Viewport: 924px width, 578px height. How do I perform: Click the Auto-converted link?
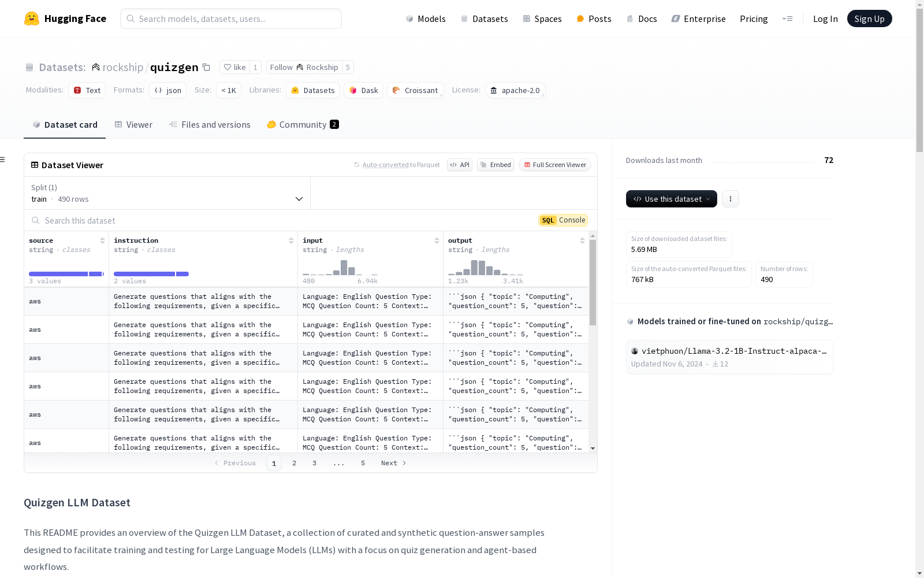point(385,165)
